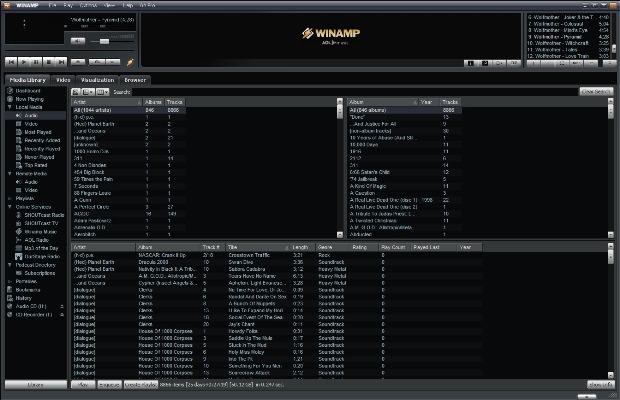Screen dimensions: 620x400
Task: Collapse the Local Media tree node
Action: 9,107
